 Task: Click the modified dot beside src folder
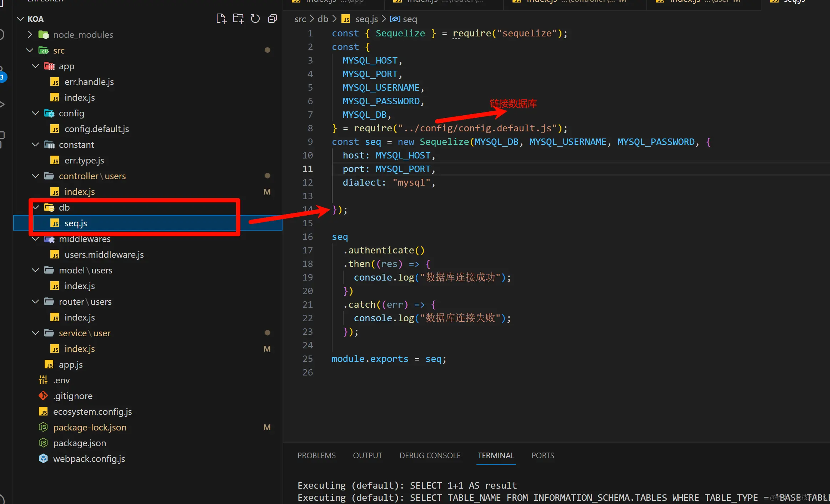[267, 50]
